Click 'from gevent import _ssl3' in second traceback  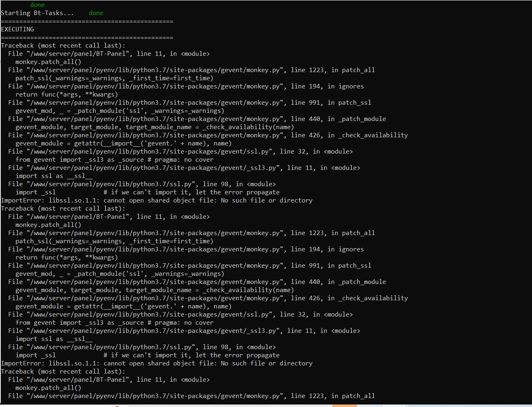pos(115,323)
